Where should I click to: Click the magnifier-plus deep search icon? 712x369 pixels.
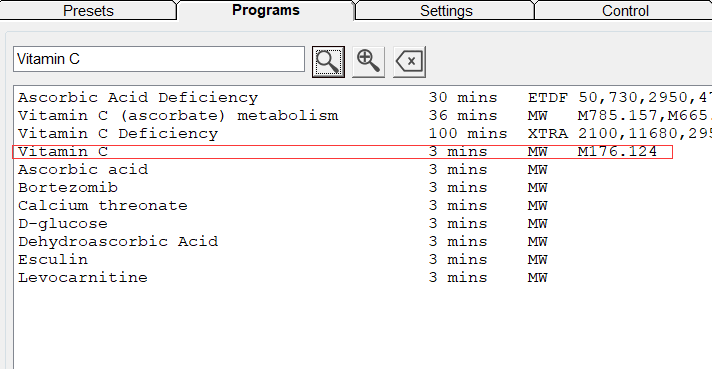[368, 62]
